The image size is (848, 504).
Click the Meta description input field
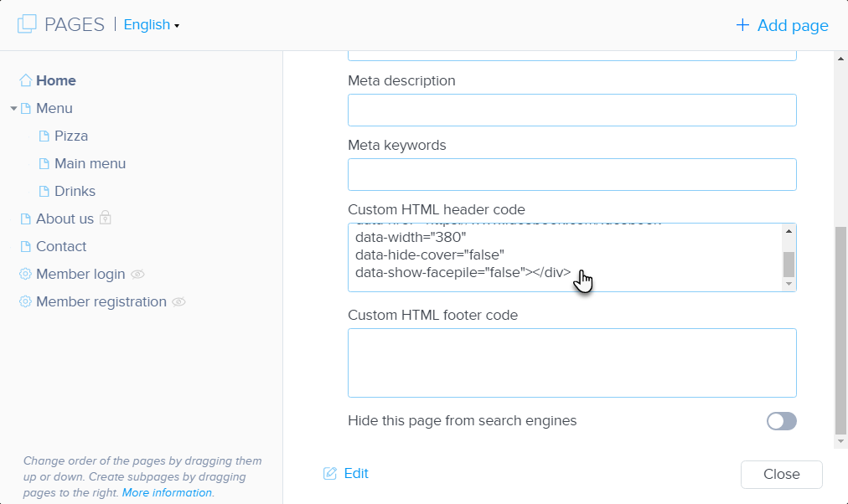click(x=571, y=110)
